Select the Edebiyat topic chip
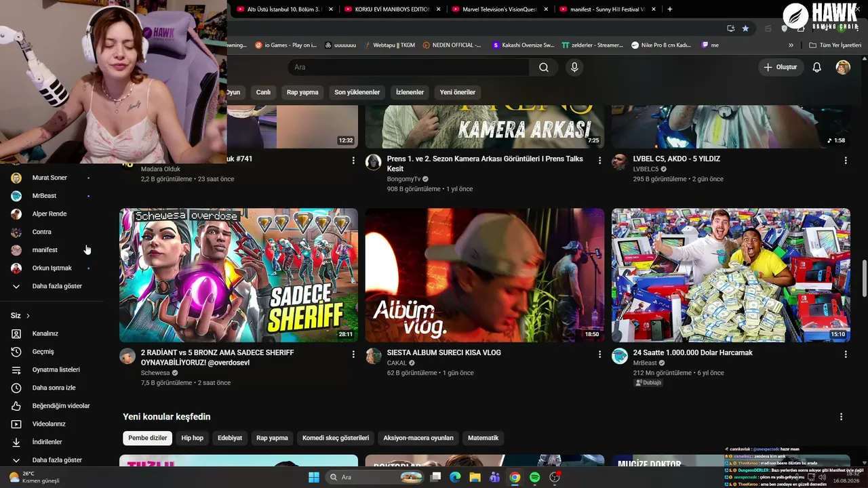868x488 pixels. point(230,438)
